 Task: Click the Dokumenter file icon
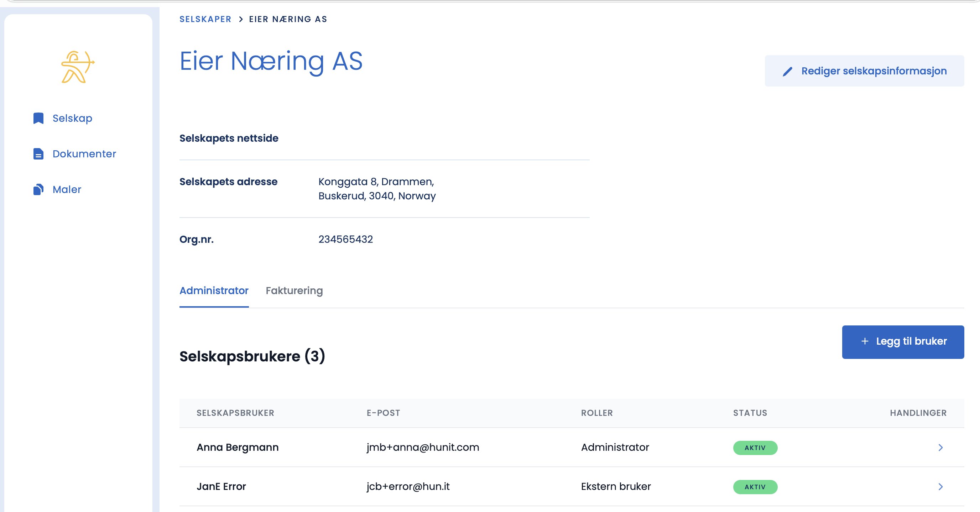(x=38, y=154)
